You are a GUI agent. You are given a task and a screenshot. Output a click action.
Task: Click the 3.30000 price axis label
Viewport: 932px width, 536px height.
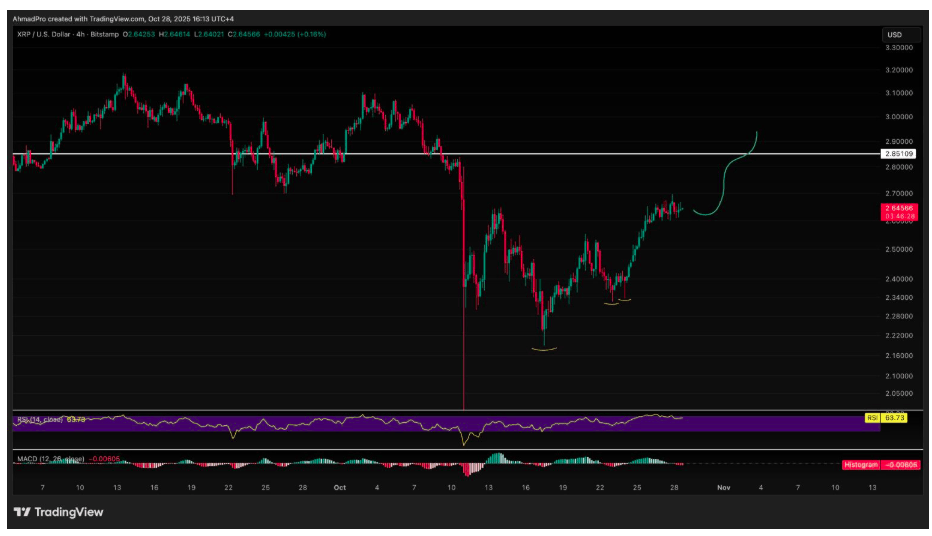[899, 48]
